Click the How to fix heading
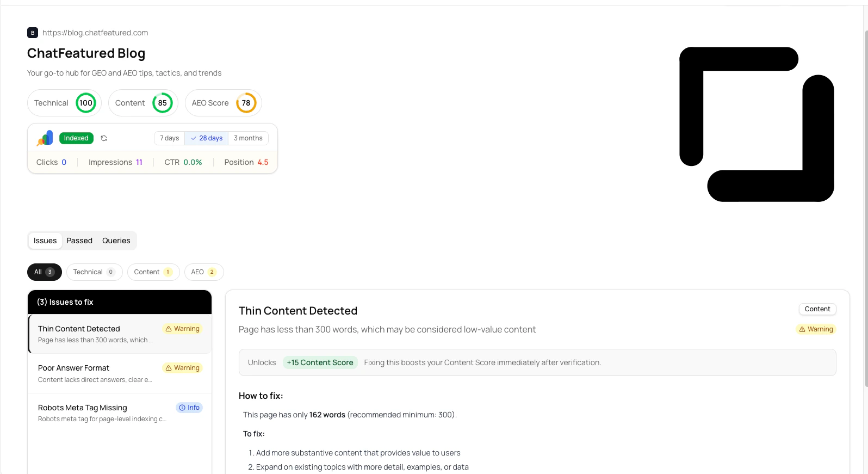868x474 pixels. pyautogui.click(x=261, y=396)
